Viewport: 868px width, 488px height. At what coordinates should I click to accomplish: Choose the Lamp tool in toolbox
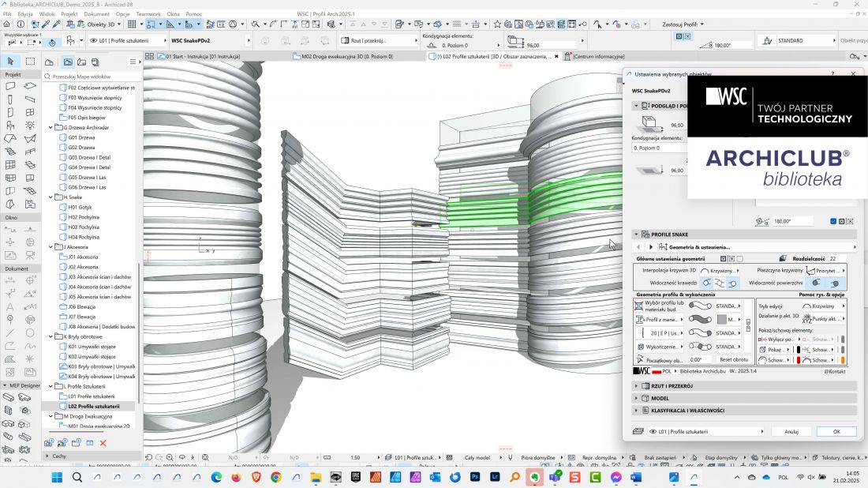(x=30, y=126)
